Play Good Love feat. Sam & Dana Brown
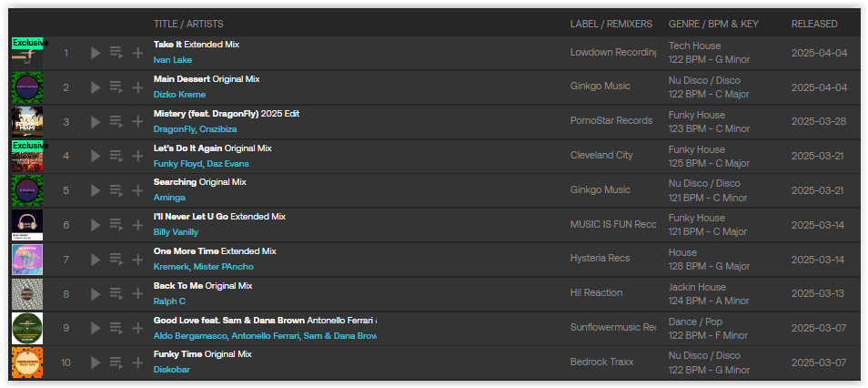Viewport: 868px width, 388px height. tap(96, 329)
